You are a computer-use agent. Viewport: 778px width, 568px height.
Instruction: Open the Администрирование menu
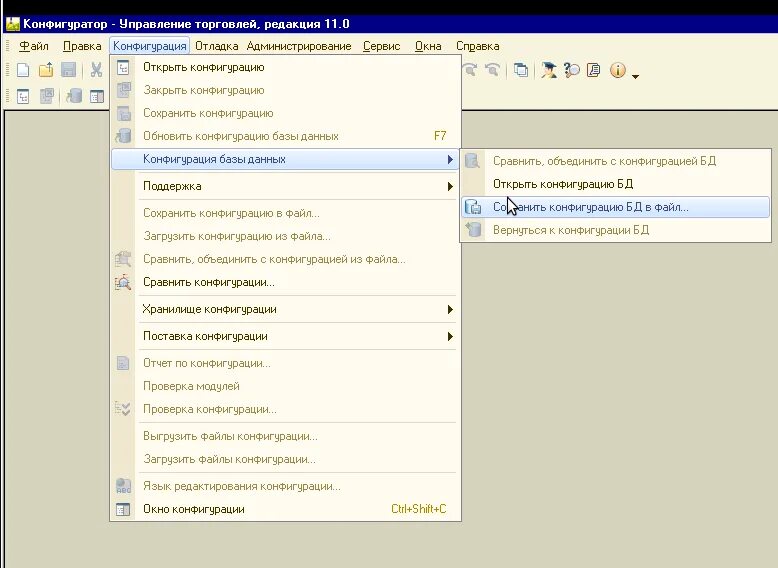coord(299,46)
